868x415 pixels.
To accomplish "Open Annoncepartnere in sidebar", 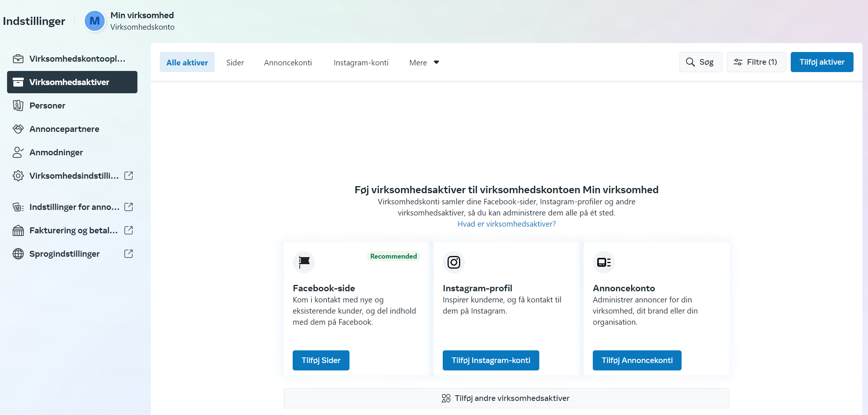I will tap(72, 129).
